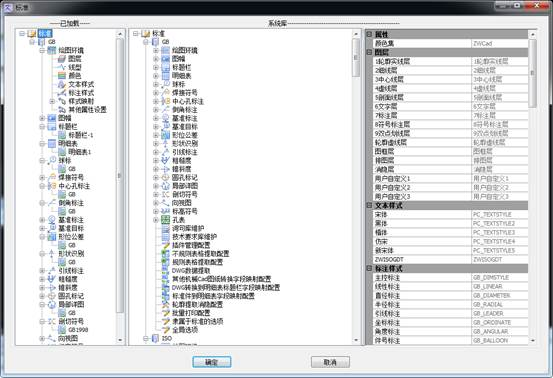Click 焊接符号 icon in 系统库 tree

[165, 93]
